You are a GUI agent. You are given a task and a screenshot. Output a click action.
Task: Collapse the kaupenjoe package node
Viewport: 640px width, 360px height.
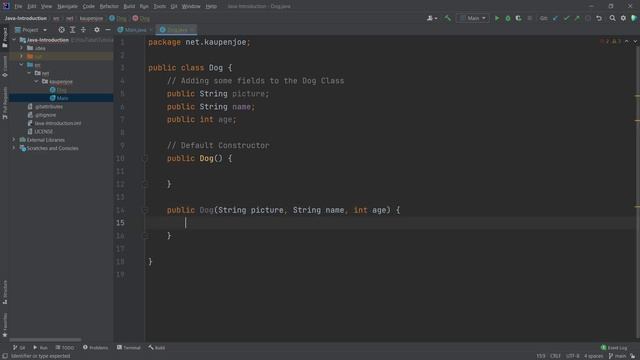pos(37,81)
